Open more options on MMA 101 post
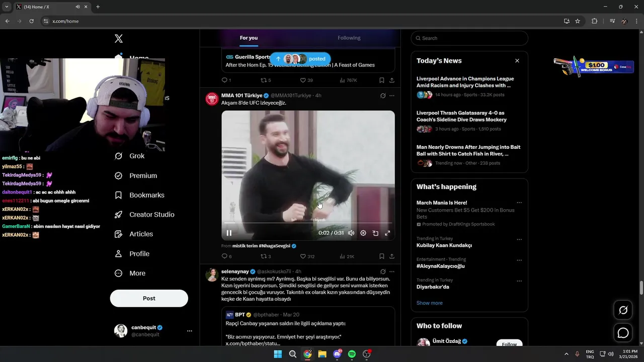The image size is (644, 362). [x=392, y=96]
